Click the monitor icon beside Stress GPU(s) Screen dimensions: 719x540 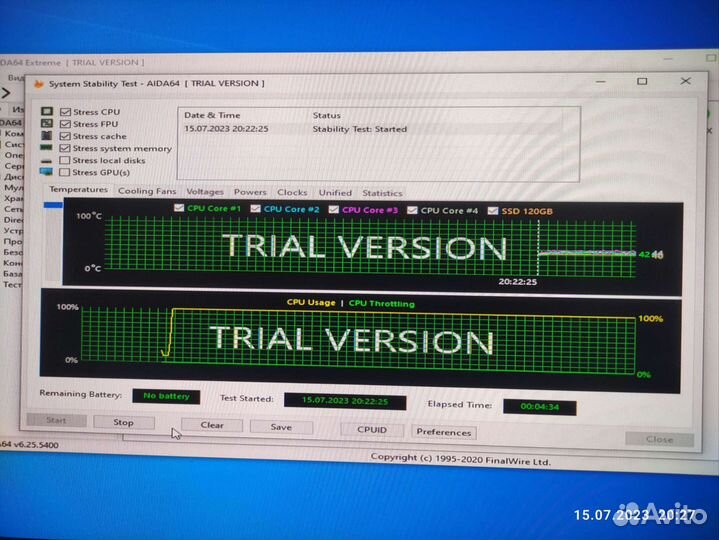click(47, 172)
